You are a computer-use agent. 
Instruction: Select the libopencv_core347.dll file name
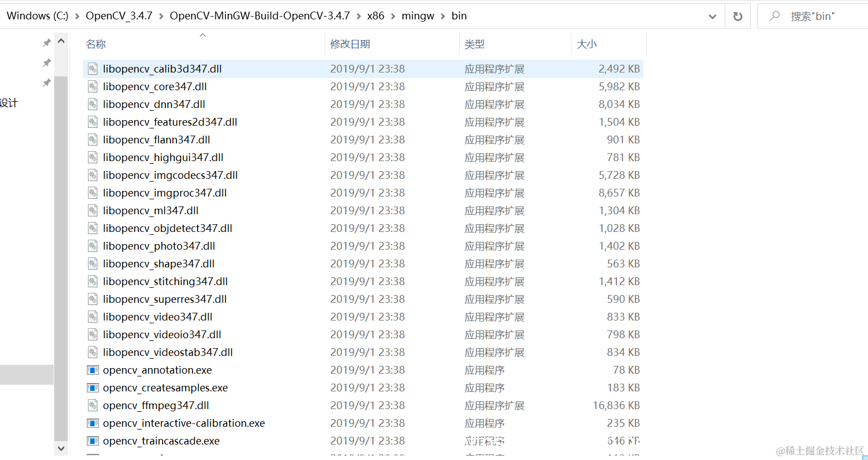(x=155, y=86)
